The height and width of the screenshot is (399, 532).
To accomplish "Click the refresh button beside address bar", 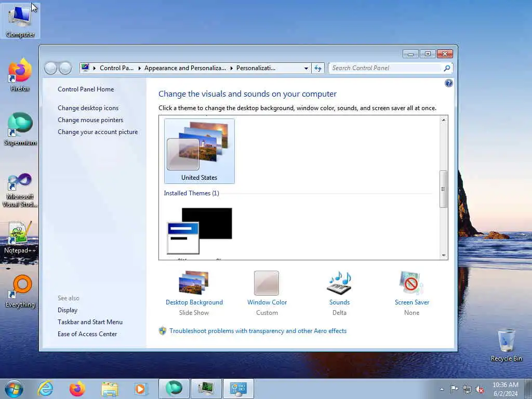I will 318,68.
